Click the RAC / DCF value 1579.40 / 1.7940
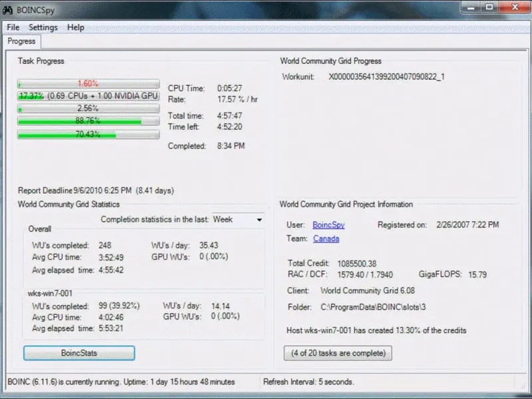Screen dimensions: 532x399 [365, 275]
